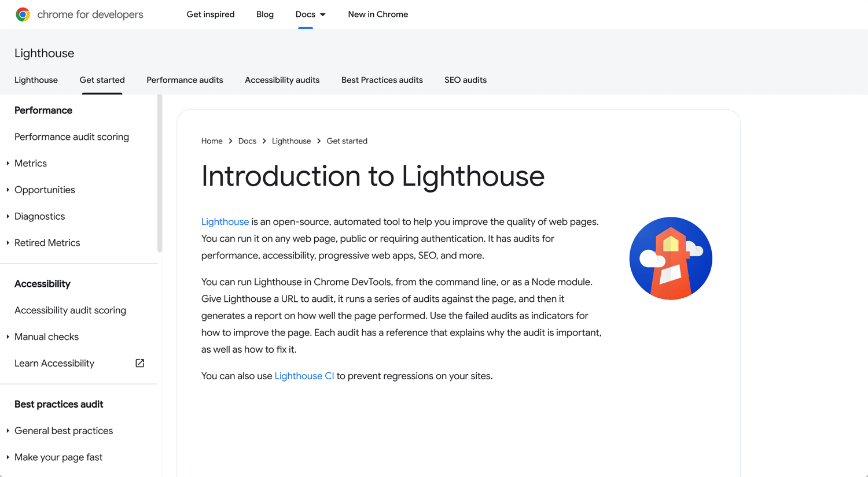The image size is (868, 477).
Task: Click the Accessibility section heading
Action: [x=42, y=284]
